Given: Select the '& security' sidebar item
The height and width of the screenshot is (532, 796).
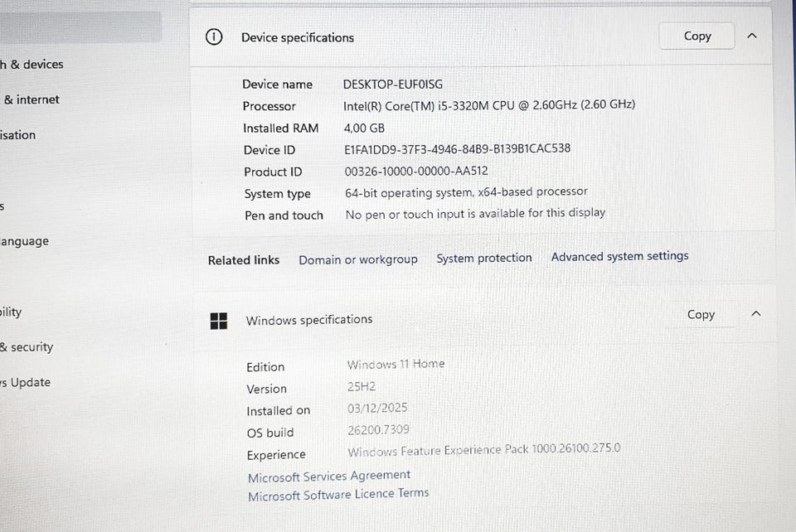Looking at the screenshot, I should (x=27, y=347).
